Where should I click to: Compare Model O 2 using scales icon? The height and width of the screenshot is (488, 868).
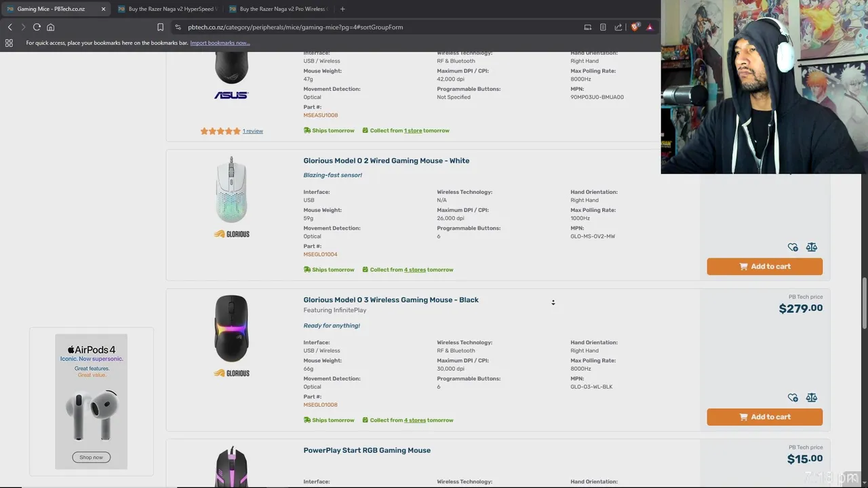812,247
